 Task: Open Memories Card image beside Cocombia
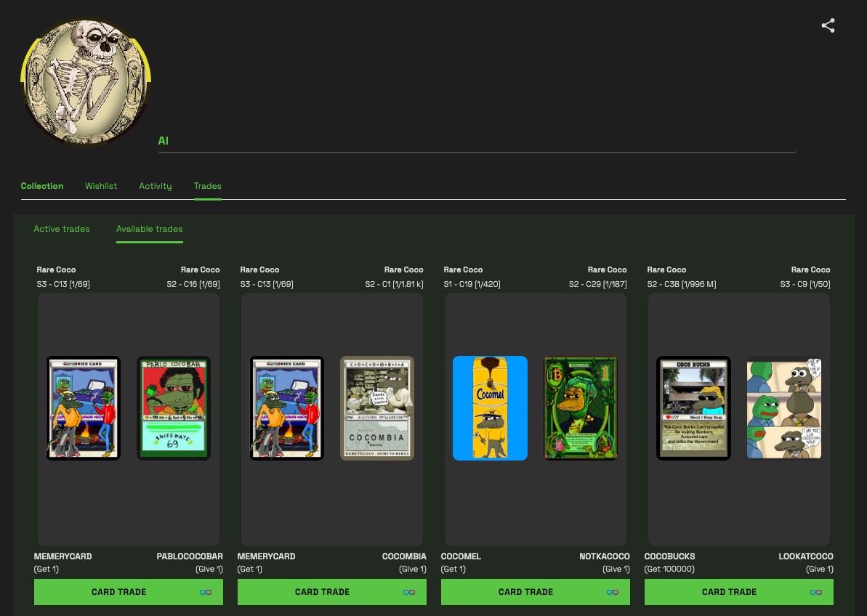[x=286, y=408]
